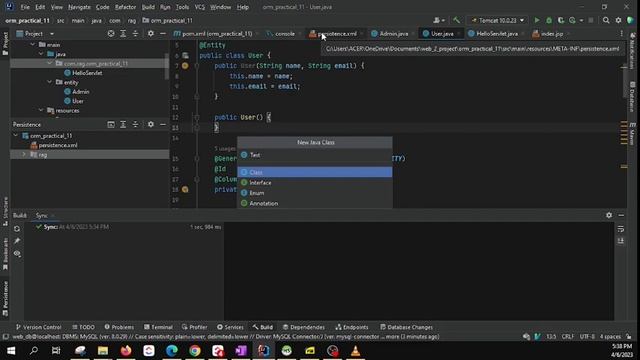Open the Terminal tool window
Viewport: 640px width, 360px height.
point(158,327)
